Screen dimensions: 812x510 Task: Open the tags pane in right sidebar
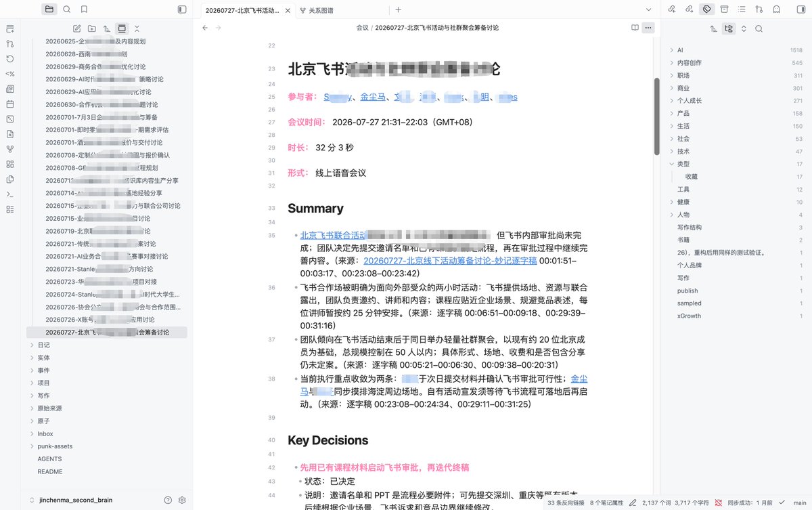point(706,9)
